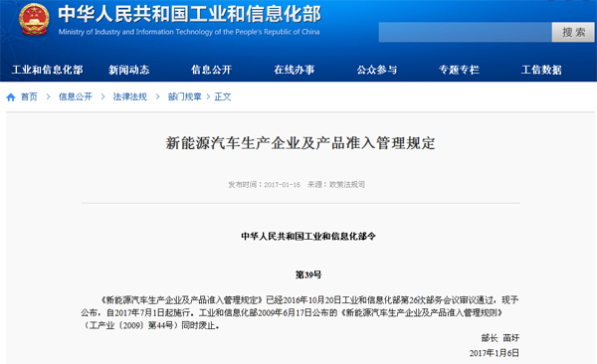Image resolution: width=597 pixels, height=364 pixels.
Task: Click the site title 中华人民共和国工业和信息化部
Action: [190, 14]
